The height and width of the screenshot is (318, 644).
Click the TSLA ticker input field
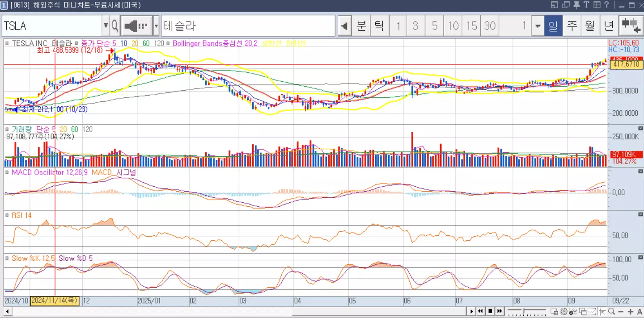52,26
